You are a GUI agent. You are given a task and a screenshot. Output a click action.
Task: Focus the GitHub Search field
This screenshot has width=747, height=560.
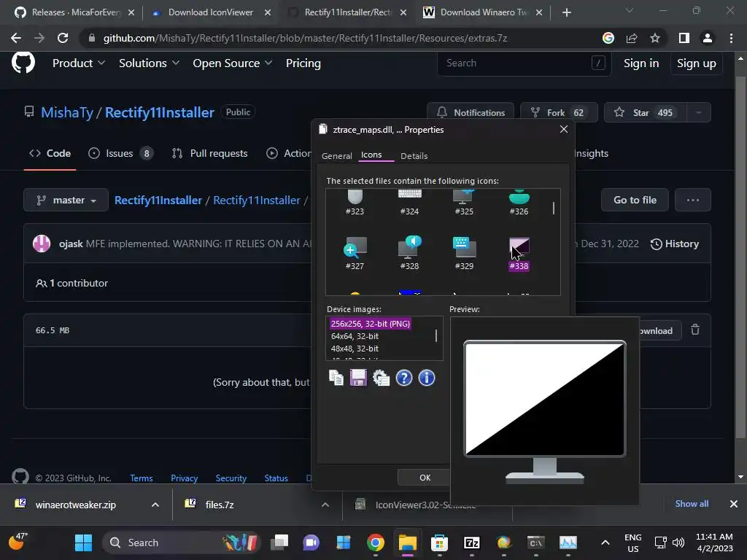(524, 63)
